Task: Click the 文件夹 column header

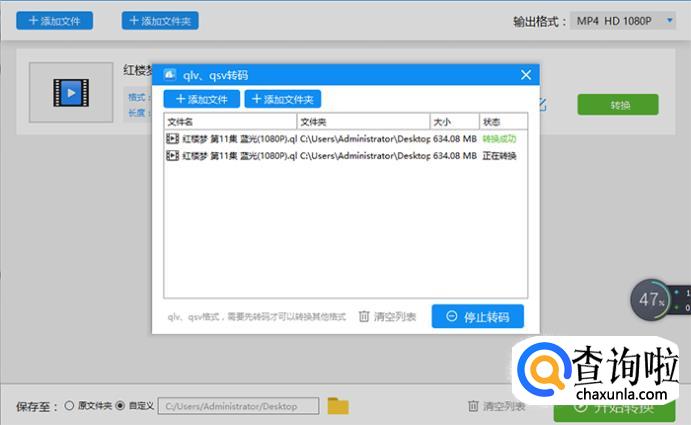Action: tap(363, 122)
